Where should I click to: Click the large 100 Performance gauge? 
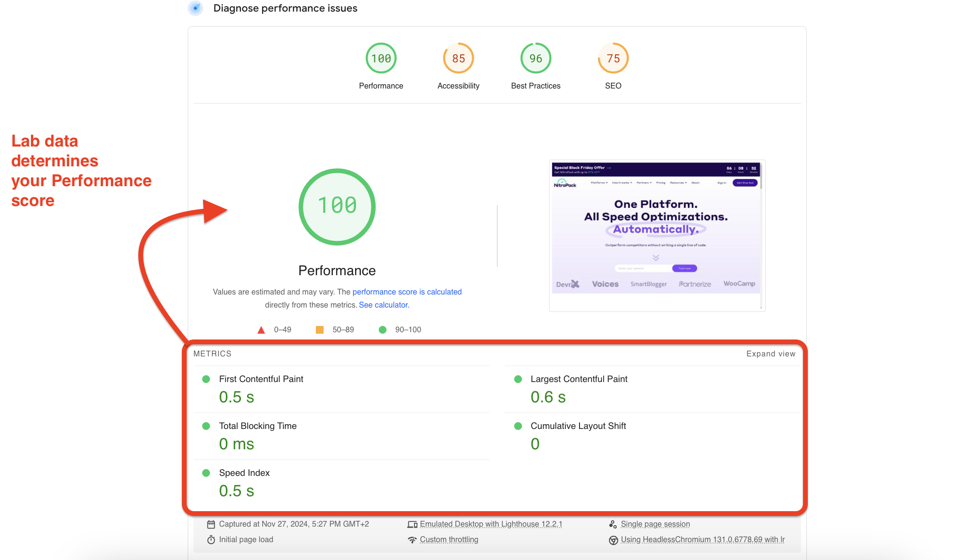pyautogui.click(x=337, y=206)
